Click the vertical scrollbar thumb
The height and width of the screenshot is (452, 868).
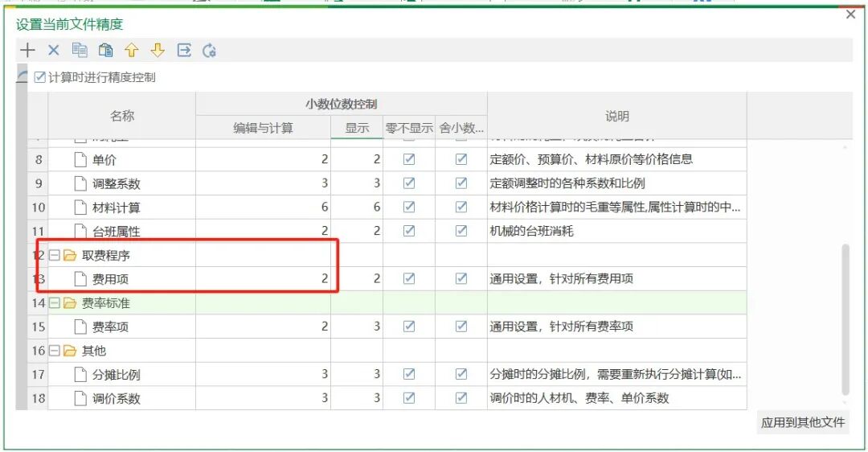click(845, 319)
